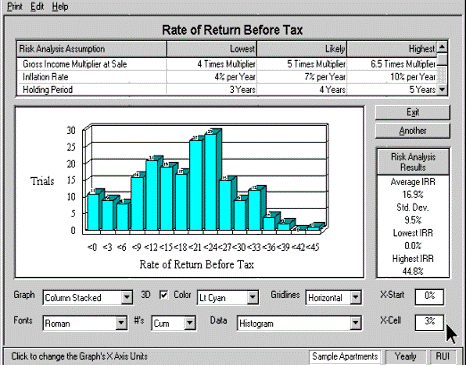Click the Another button
The width and height of the screenshot is (466, 365).
(412, 131)
